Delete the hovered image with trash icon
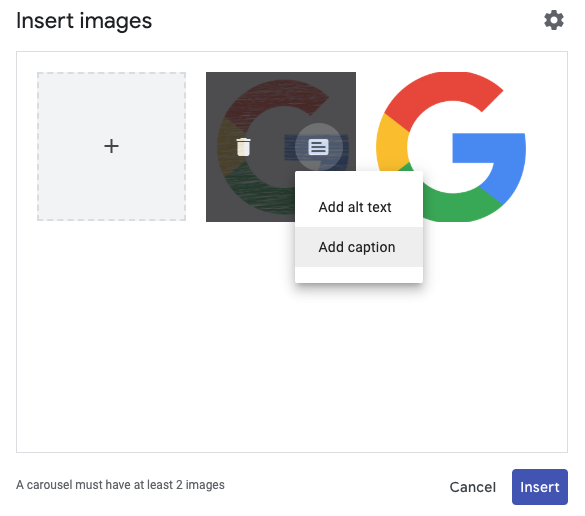Screen dimensions: 585x516 (244, 147)
